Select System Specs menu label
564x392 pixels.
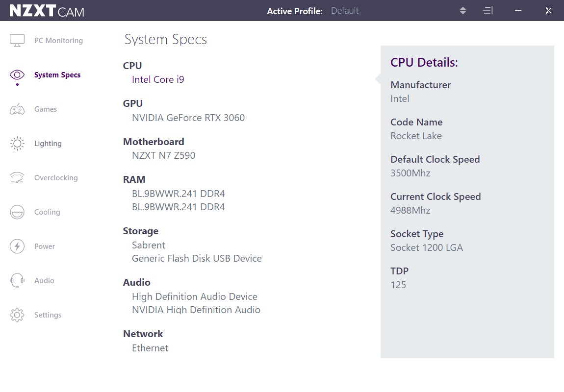coord(57,75)
